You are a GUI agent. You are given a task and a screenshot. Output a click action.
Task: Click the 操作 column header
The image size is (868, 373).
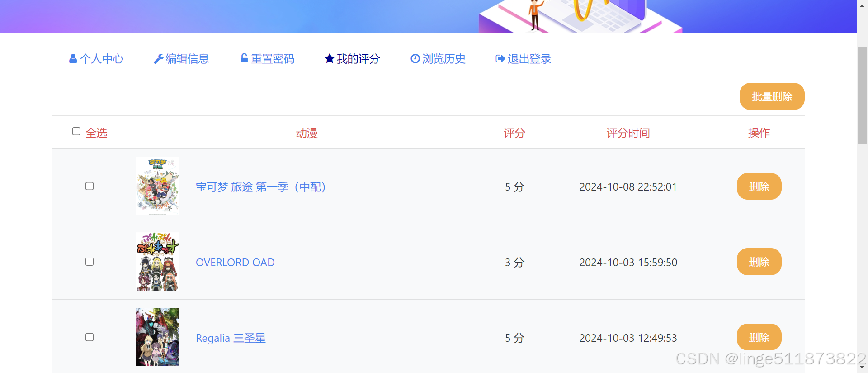tap(759, 133)
